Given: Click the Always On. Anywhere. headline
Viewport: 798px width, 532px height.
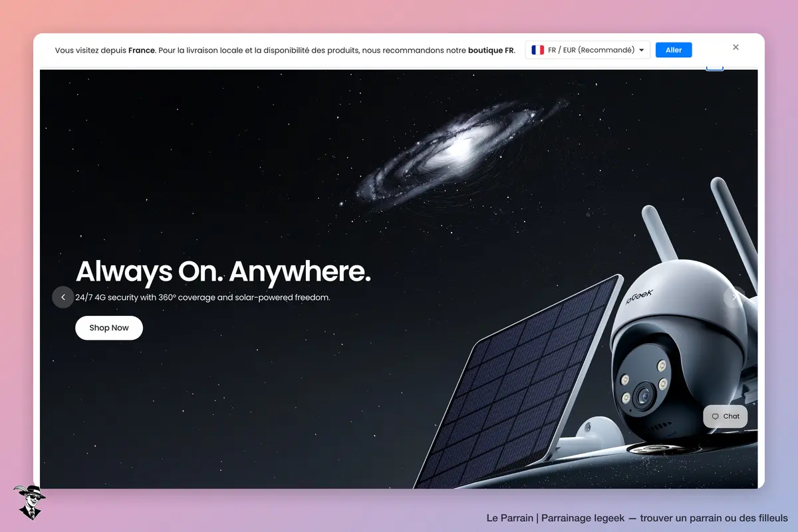Looking at the screenshot, I should [x=223, y=272].
